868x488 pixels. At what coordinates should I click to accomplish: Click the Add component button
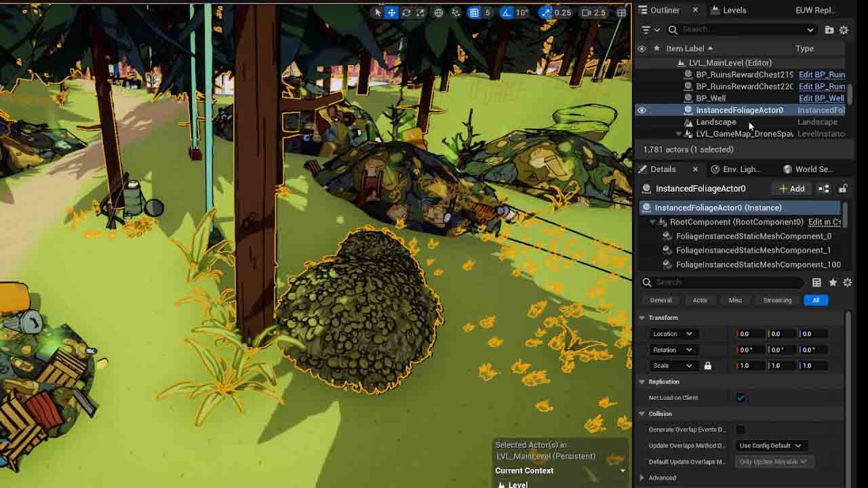point(791,189)
